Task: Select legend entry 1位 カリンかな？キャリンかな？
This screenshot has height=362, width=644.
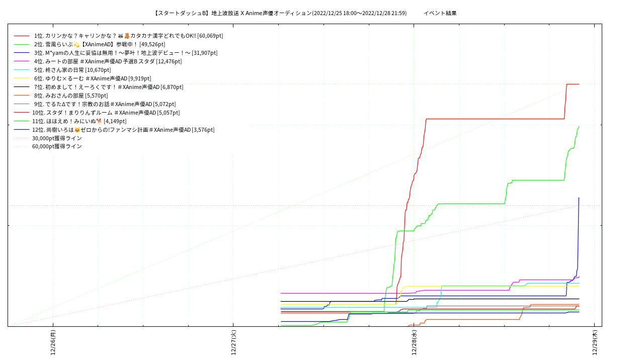Action: 129,36
